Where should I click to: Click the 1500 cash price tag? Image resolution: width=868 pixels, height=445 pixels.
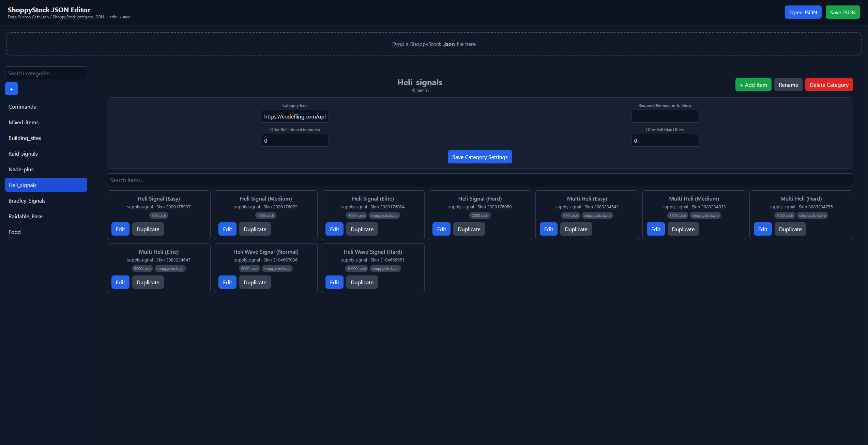click(x=677, y=216)
